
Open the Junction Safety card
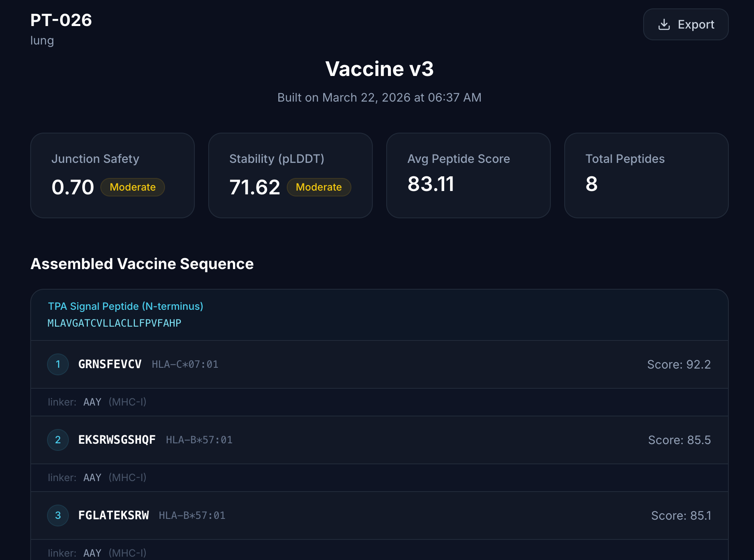[113, 175]
